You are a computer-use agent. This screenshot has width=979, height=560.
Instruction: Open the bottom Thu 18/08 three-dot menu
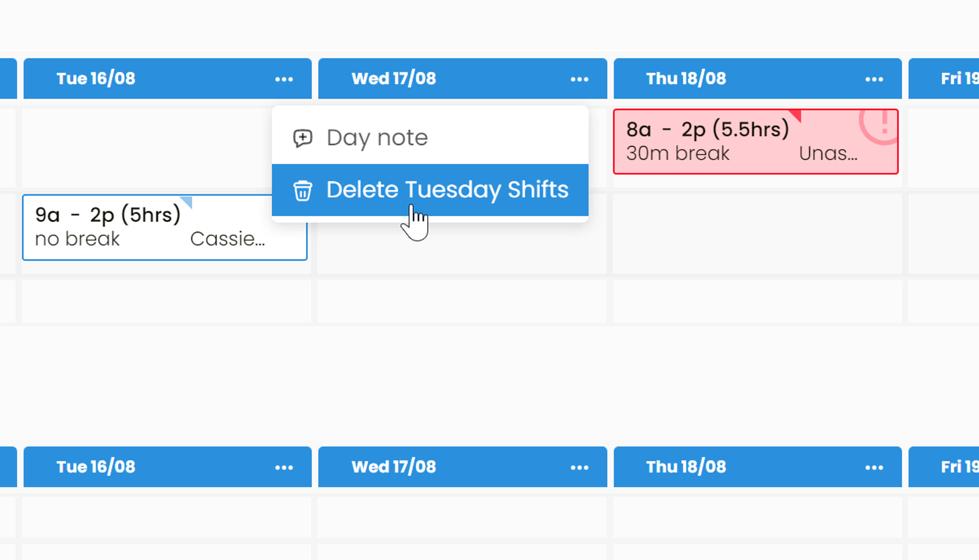874,468
